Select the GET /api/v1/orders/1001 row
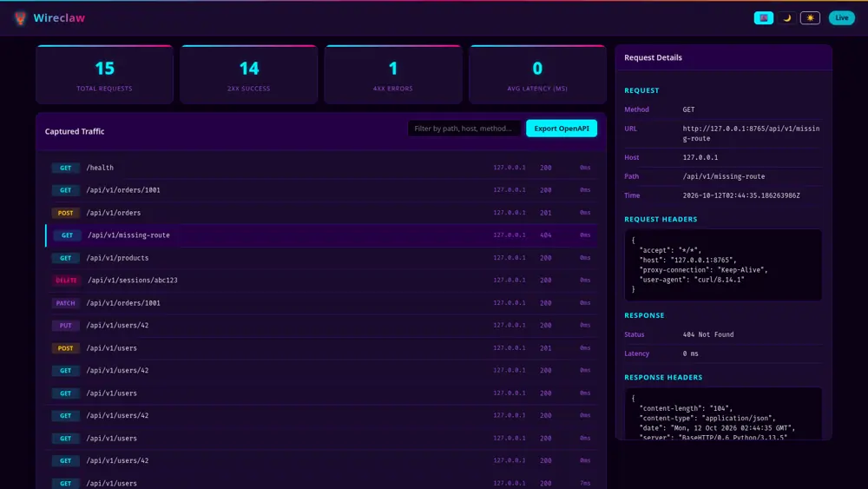Image resolution: width=868 pixels, height=489 pixels. [321, 190]
